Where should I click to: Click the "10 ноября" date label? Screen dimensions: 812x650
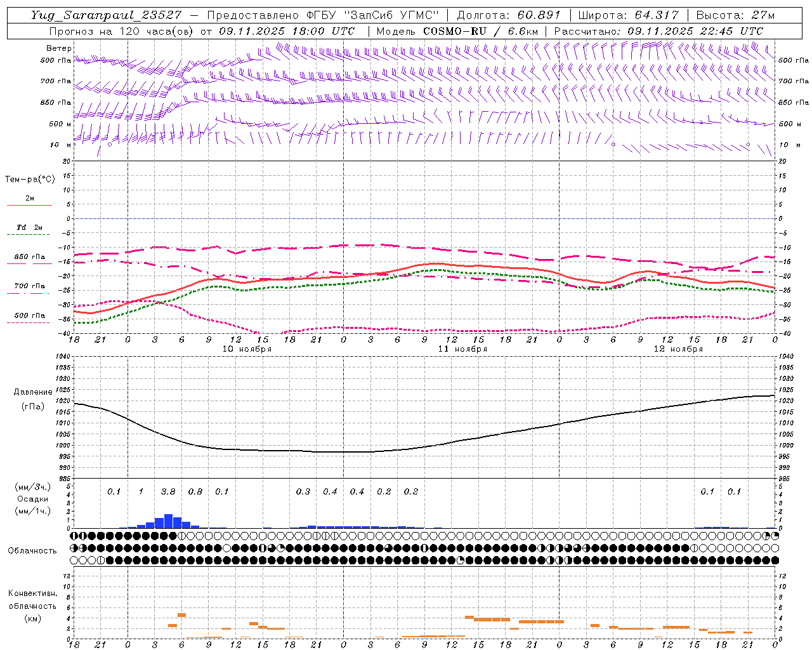[246, 349]
